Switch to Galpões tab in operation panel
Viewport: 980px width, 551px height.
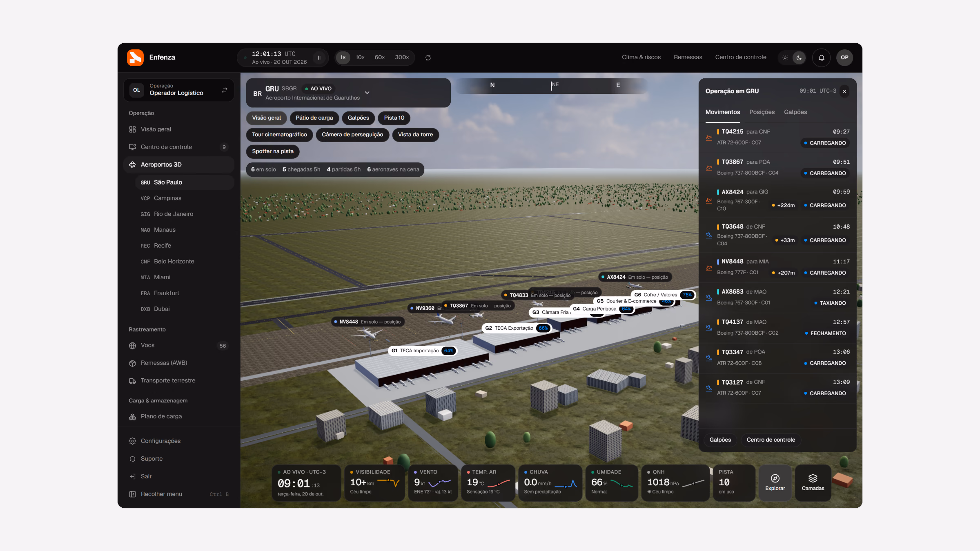(795, 112)
